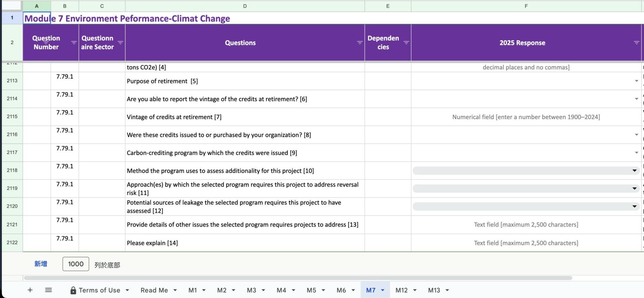Select column D header
Image resolution: width=644 pixels, height=298 pixels.
(245, 6)
